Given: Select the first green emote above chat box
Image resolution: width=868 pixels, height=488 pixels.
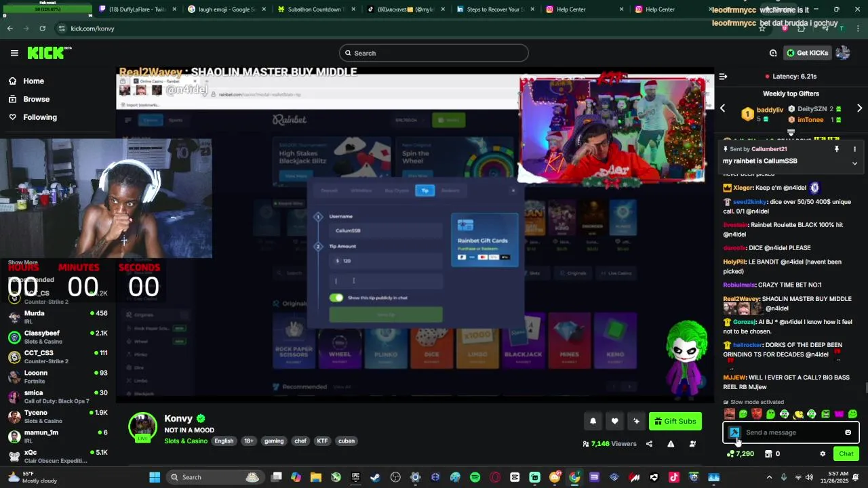Looking at the screenshot, I should [x=743, y=414].
